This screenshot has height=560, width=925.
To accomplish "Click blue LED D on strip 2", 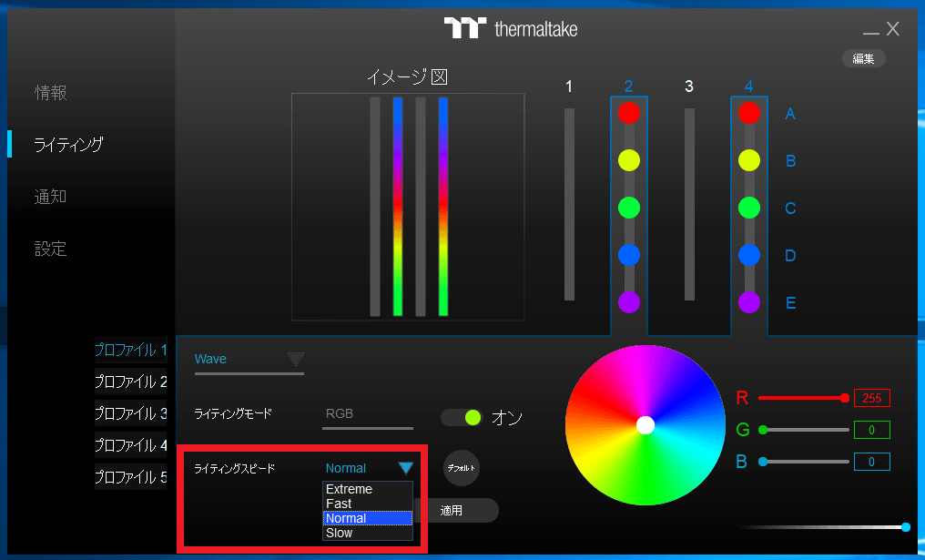I will click(x=629, y=256).
